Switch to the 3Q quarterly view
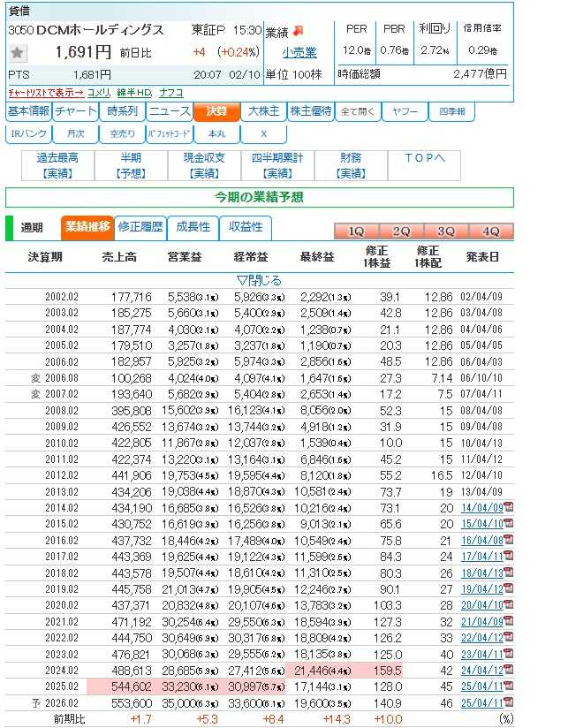The width and height of the screenshot is (568, 728). point(446,231)
